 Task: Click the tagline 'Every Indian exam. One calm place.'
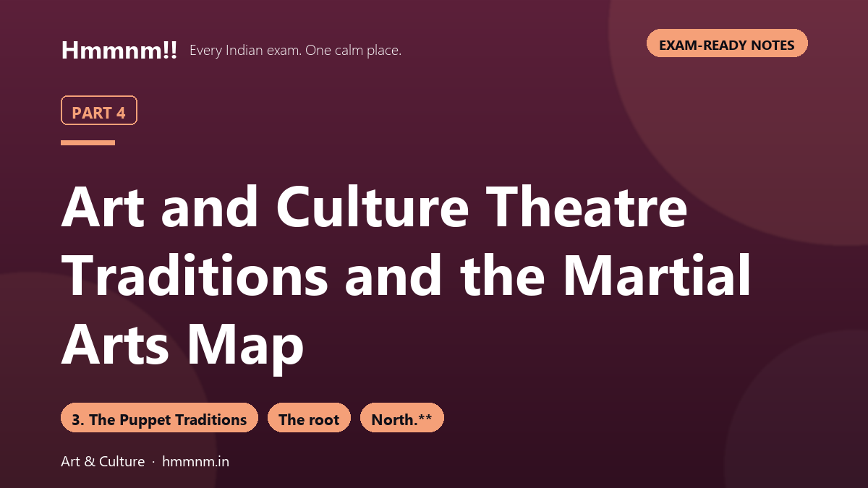(295, 51)
